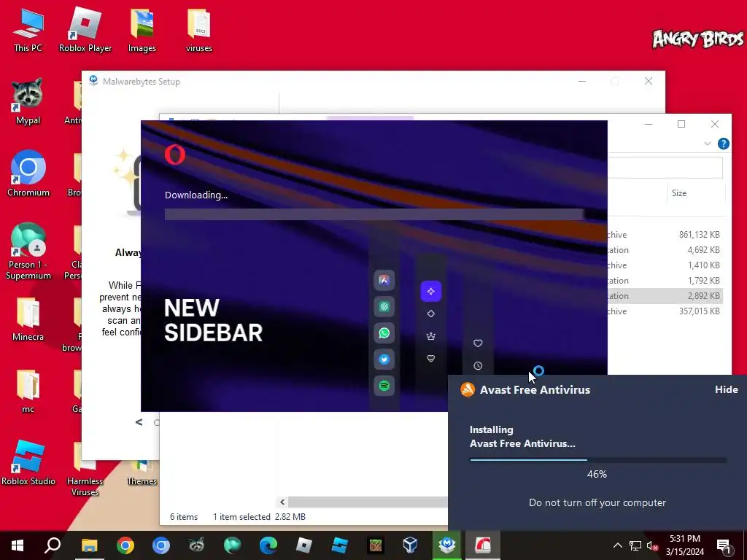Screen dimensions: 747x560
Task: Select the highlighted 2,892 KB row
Action: [665, 295]
